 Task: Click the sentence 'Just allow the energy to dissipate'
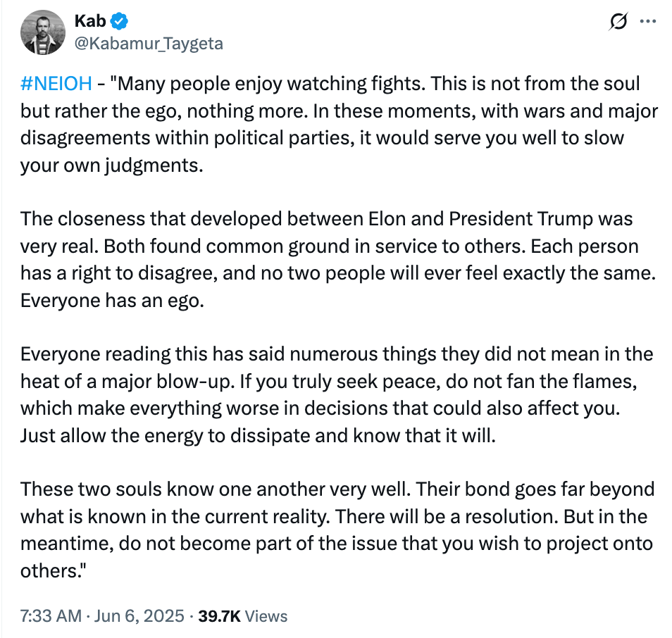(258, 436)
